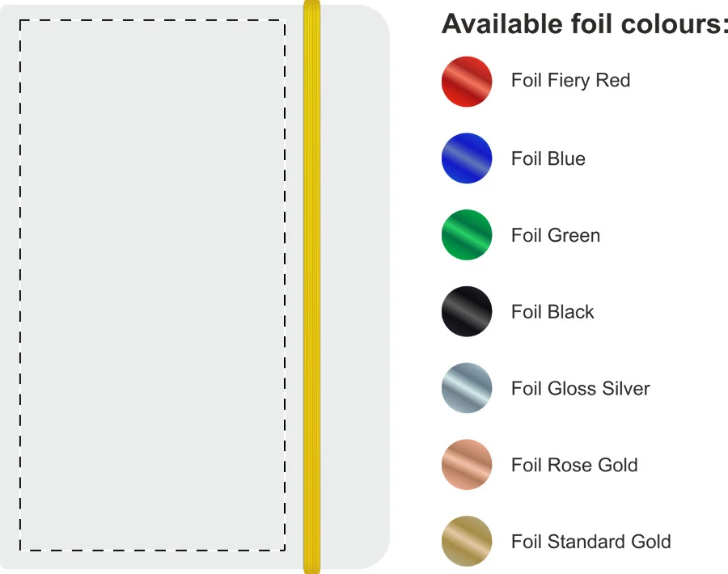Screen dimensions: 728x574
Task: Click the Foil Green text label
Action: (556, 235)
